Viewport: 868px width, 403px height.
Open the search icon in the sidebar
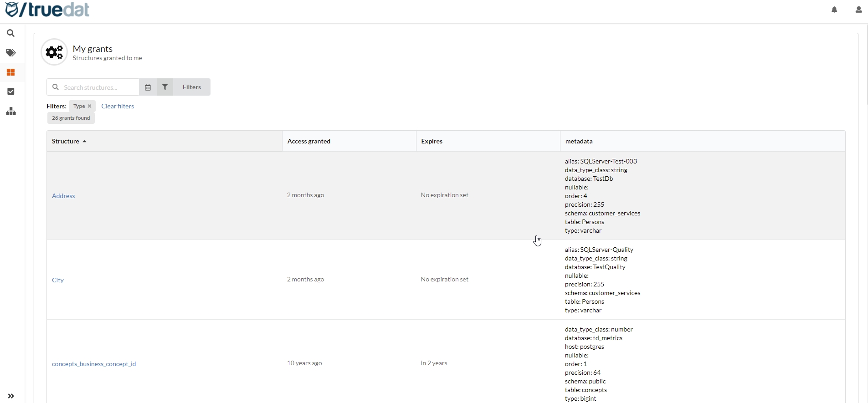pos(11,34)
